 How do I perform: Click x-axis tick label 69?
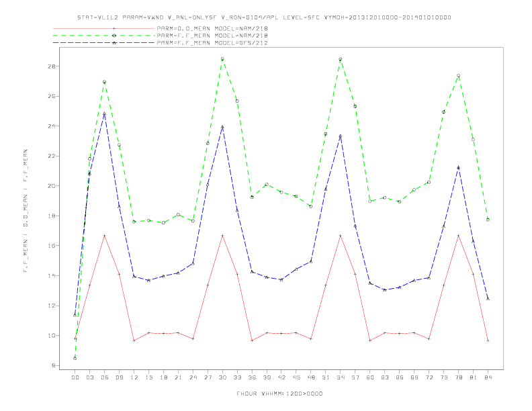[x=414, y=377]
